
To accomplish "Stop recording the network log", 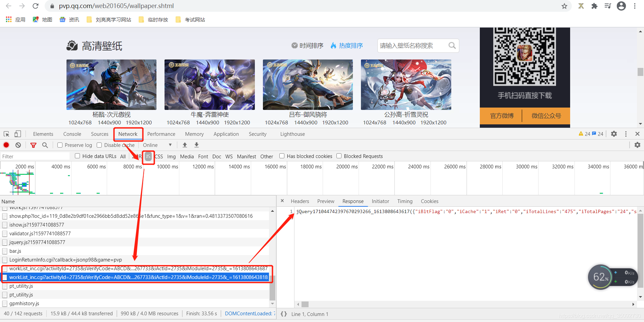I will pyautogui.click(x=6, y=145).
